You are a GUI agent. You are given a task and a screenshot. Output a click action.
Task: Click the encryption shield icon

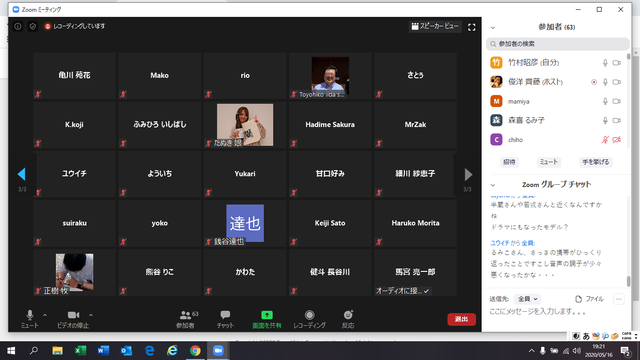33,26
